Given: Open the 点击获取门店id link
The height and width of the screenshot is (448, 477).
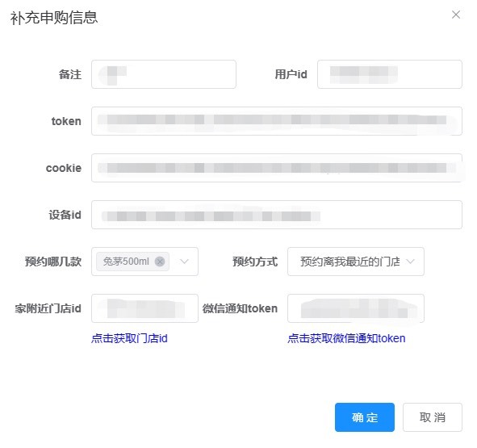Looking at the screenshot, I should 129,338.
